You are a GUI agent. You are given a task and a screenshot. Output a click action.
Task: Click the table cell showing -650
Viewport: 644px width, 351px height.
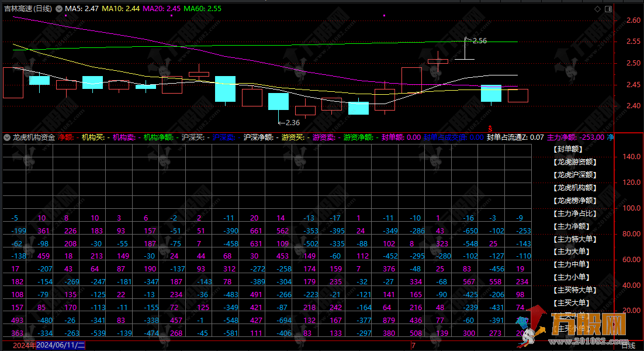tap(470, 231)
